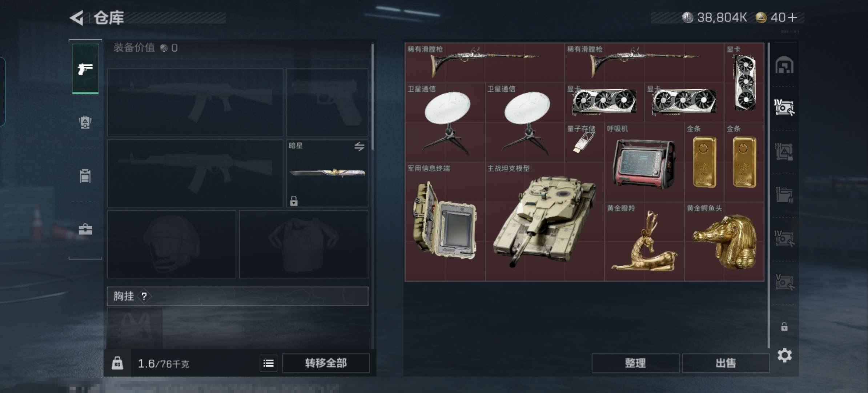Open the settings gear icon
The image size is (868, 393).
click(x=784, y=355)
